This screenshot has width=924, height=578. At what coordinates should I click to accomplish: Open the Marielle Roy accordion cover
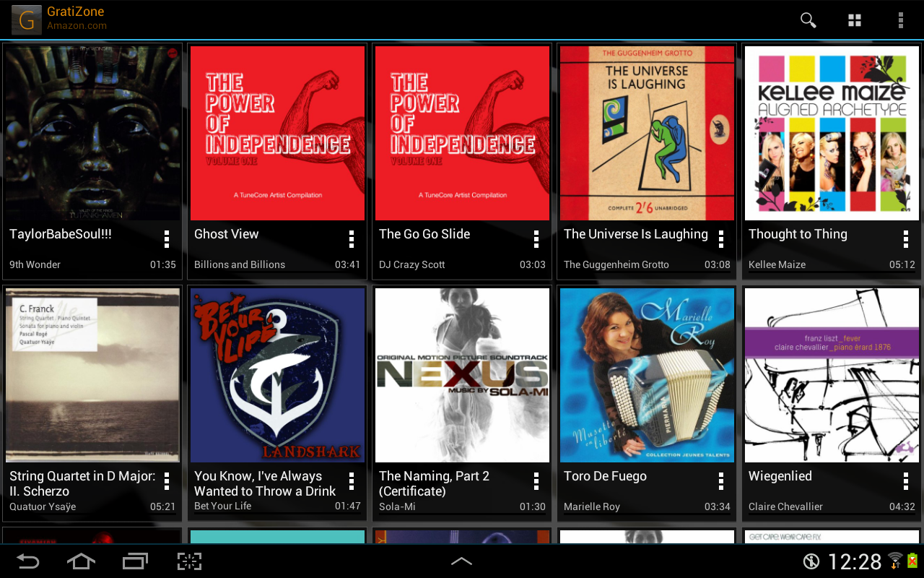648,375
